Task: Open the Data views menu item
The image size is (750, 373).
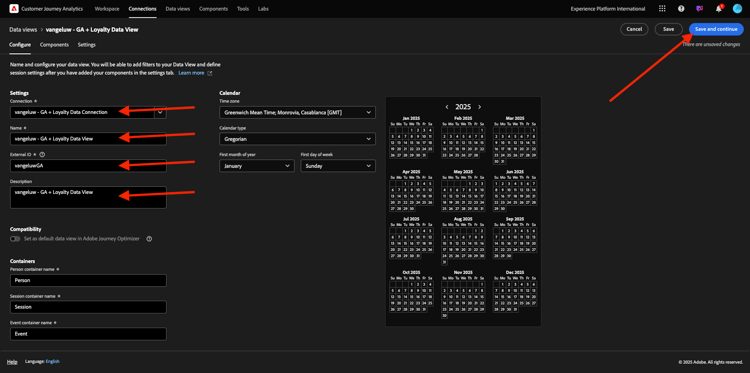Action: coord(177,9)
